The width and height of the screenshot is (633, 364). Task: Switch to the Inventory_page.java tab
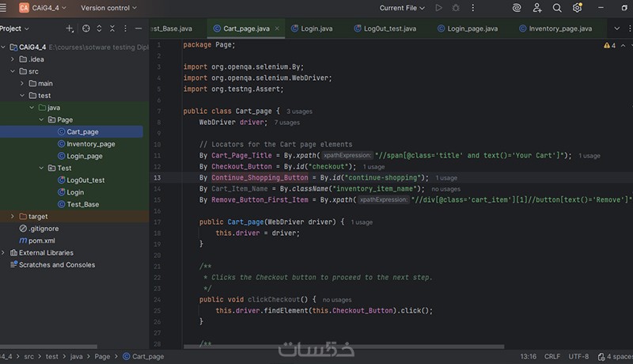click(x=555, y=28)
